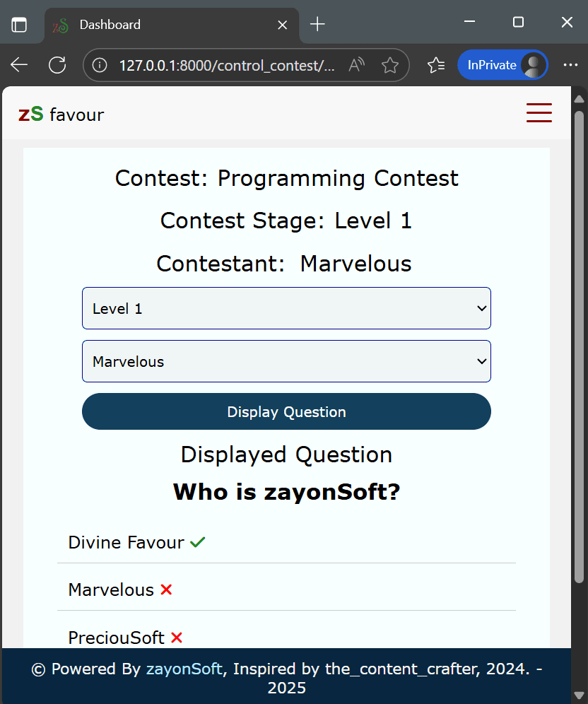Close the Dashboard tab
The height and width of the screenshot is (704, 588).
coord(282,25)
